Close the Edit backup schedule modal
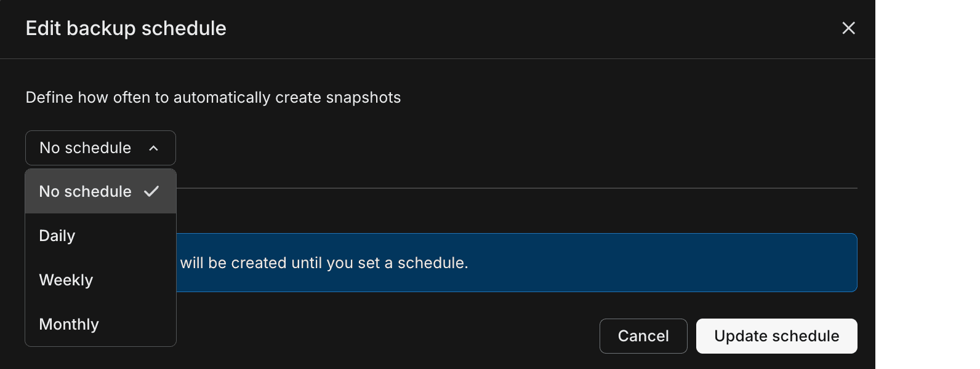 pyautogui.click(x=848, y=28)
